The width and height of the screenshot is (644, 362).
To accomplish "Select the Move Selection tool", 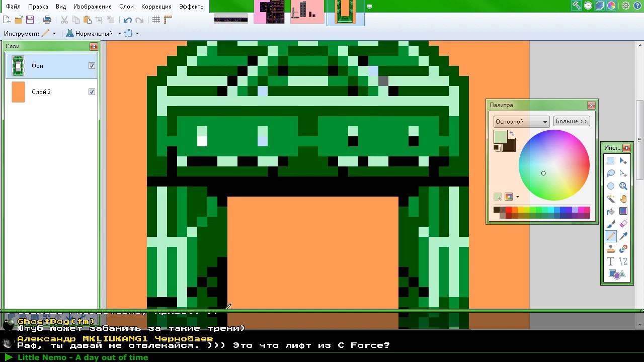I will pyautogui.click(x=623, y=173).
